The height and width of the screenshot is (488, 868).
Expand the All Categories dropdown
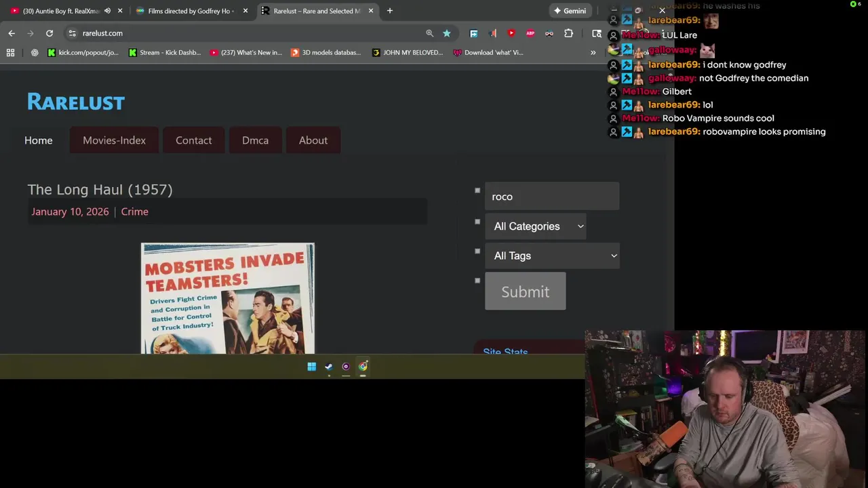536,226
